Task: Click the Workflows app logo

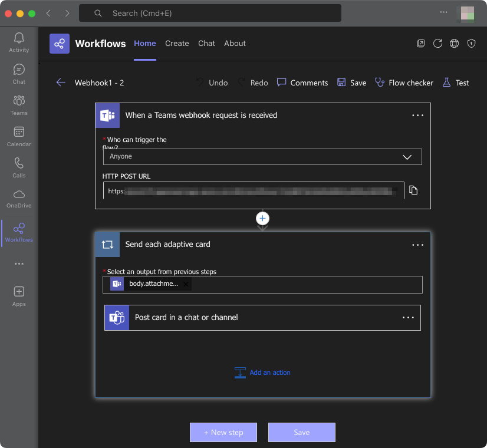Action: click(60, 44)
